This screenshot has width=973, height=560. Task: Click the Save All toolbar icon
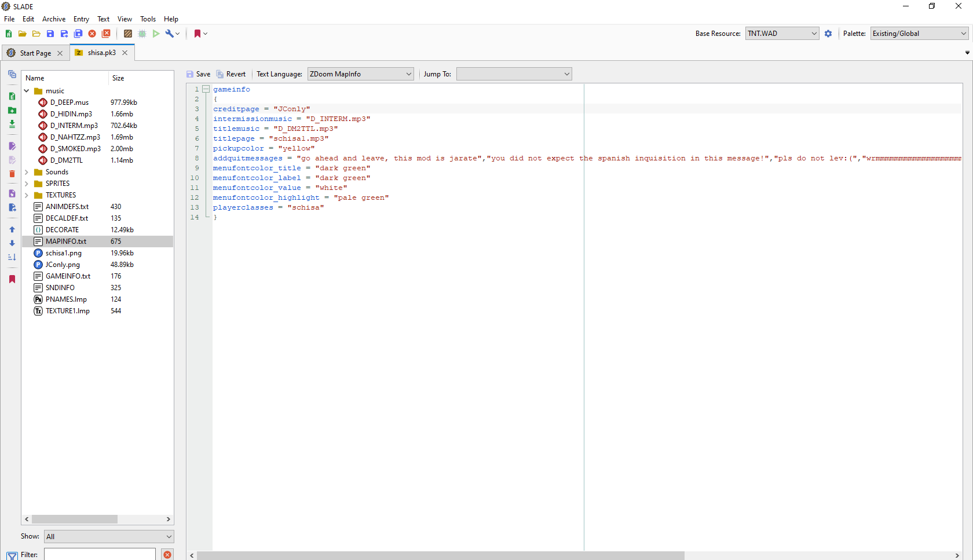point(78,34)
